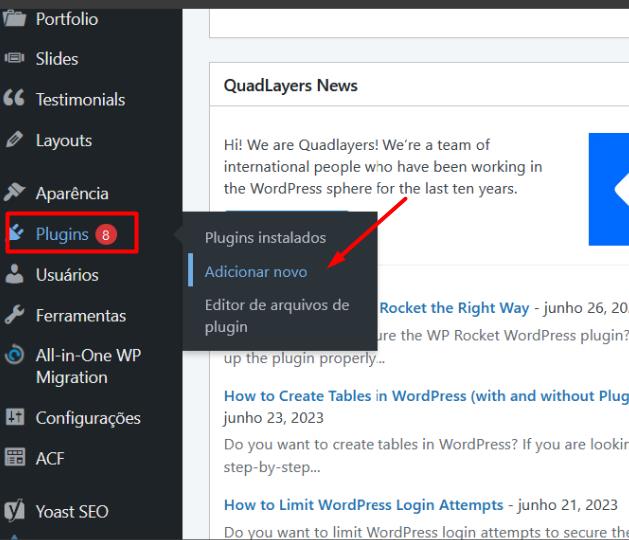
Task: Choose Adicionar novo in Plugins submenu
Action: [x=256, y=272]
